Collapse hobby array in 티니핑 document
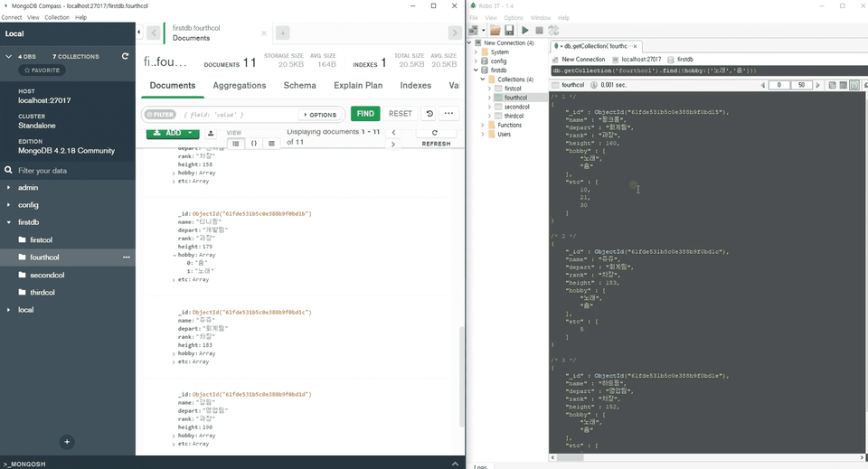This screenshot has width=868, height=469. coord(175,255)
